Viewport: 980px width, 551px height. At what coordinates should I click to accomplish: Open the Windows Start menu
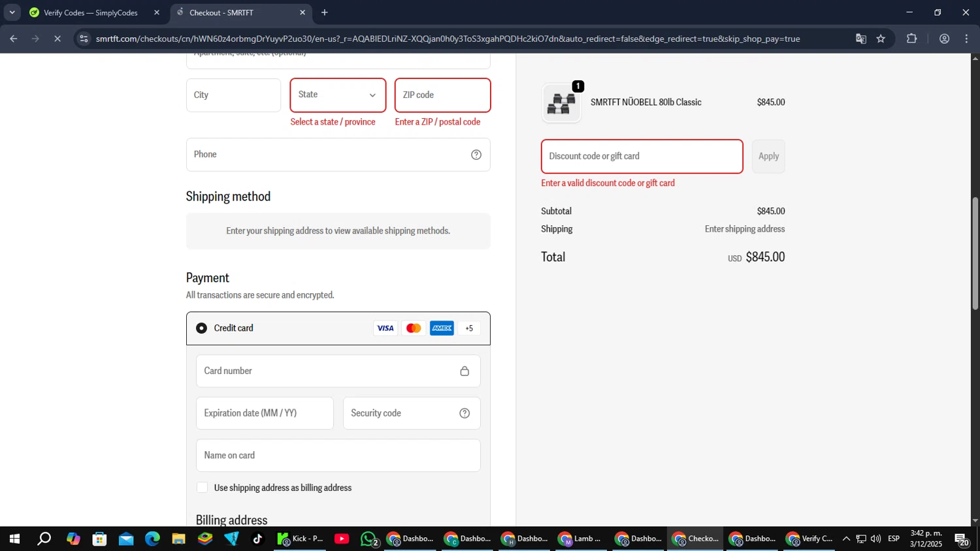(x=14, y=539)
